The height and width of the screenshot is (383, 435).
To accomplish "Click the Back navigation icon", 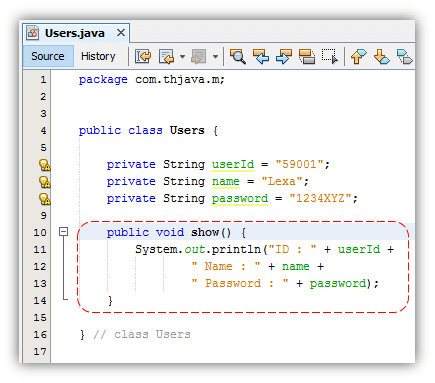I will (167, 56).
